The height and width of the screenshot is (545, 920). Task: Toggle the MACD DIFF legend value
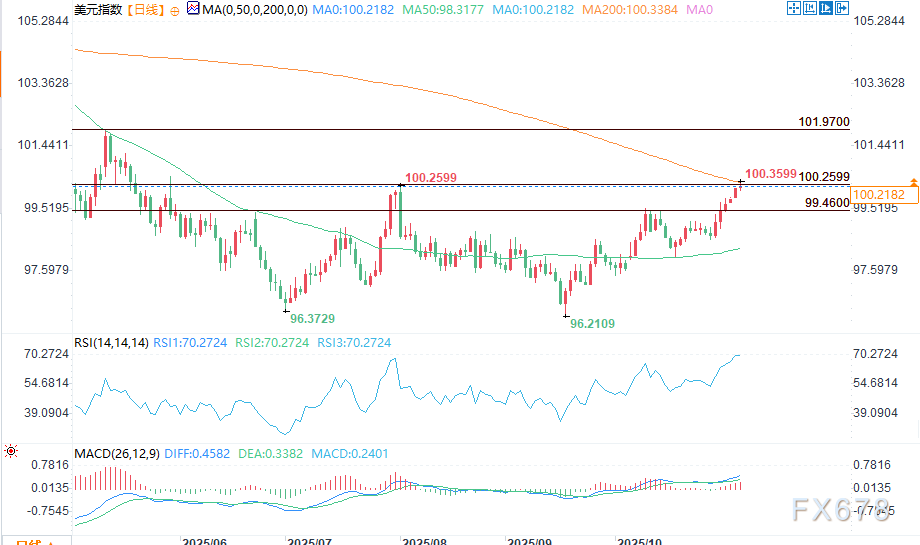(206, 453)
